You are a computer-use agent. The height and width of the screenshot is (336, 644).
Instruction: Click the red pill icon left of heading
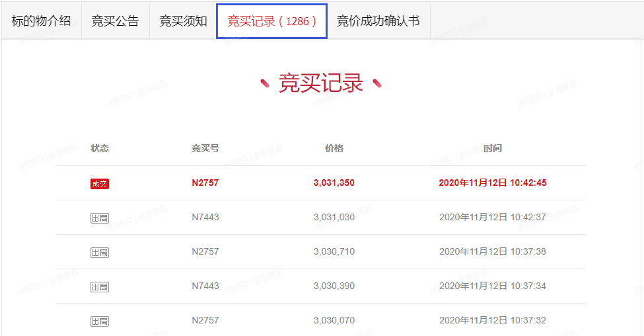(265, 83)
